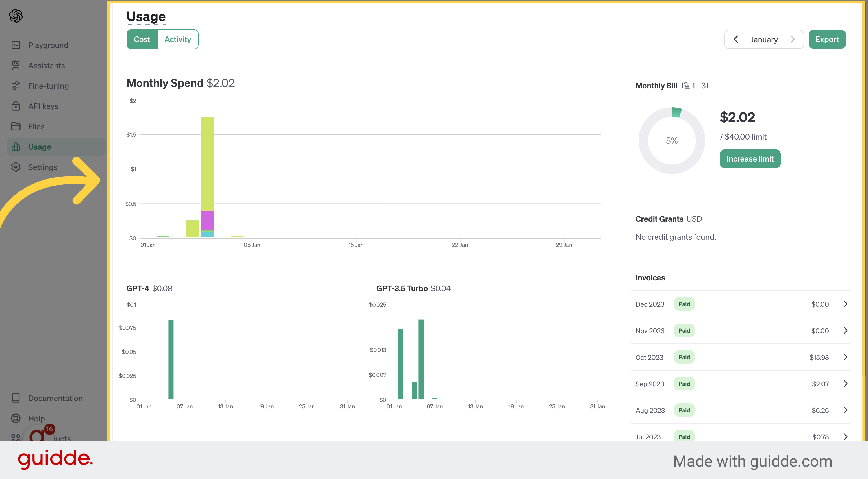Open API keys lock icon
Screen dimensions: 868x479
[16, 106]
